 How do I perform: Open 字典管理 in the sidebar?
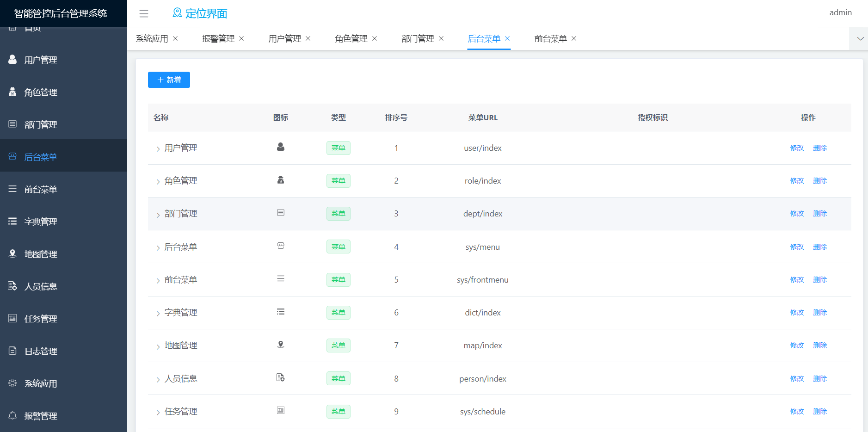pos(41,222)
